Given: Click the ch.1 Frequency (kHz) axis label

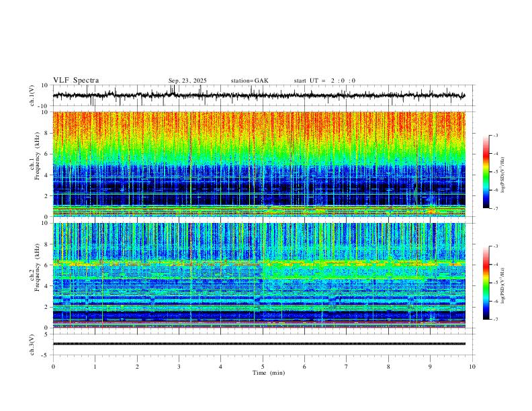Looking at the screenshot, I should tap(35, 156).
